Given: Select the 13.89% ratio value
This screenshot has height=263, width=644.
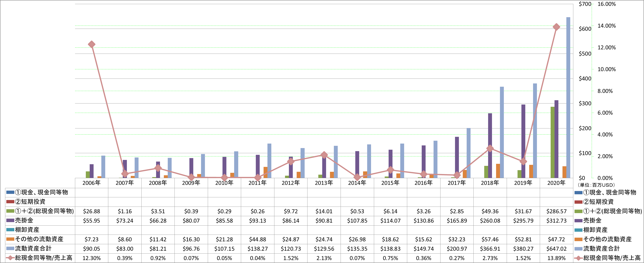Looking at the screenshot, I should (x=556, y=258).
